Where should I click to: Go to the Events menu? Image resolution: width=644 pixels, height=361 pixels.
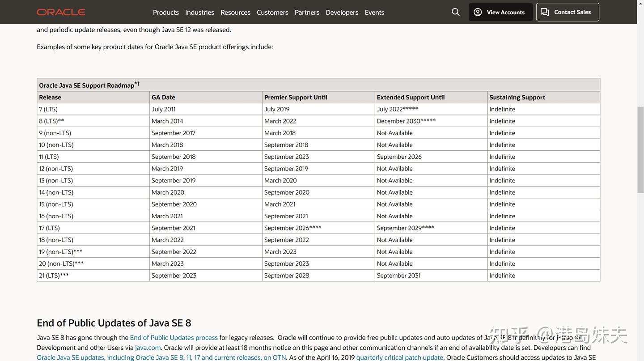coord(374,12)
